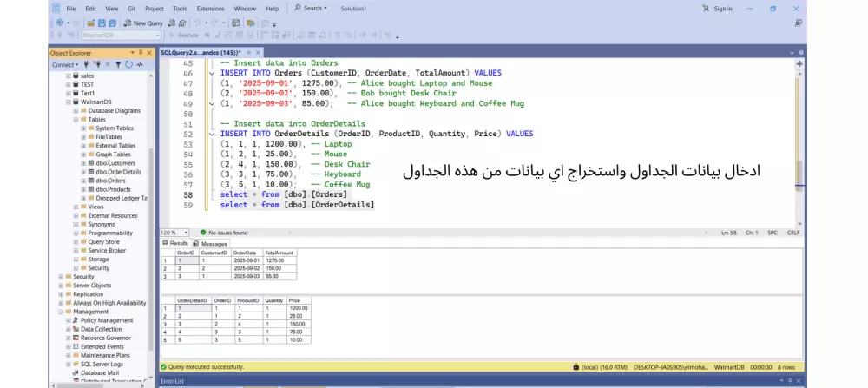Open the View menu

tap(111, 9)
